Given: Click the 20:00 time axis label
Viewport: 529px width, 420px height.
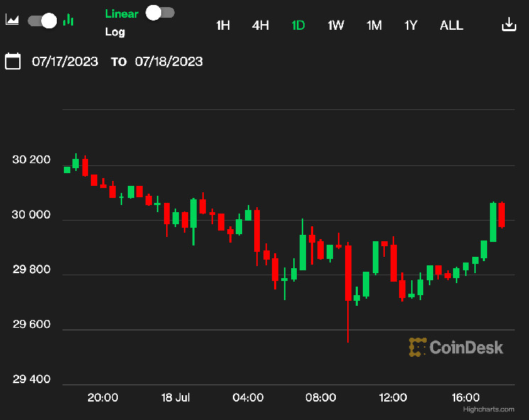Looking at the screenshot, I should pos(103,398).
